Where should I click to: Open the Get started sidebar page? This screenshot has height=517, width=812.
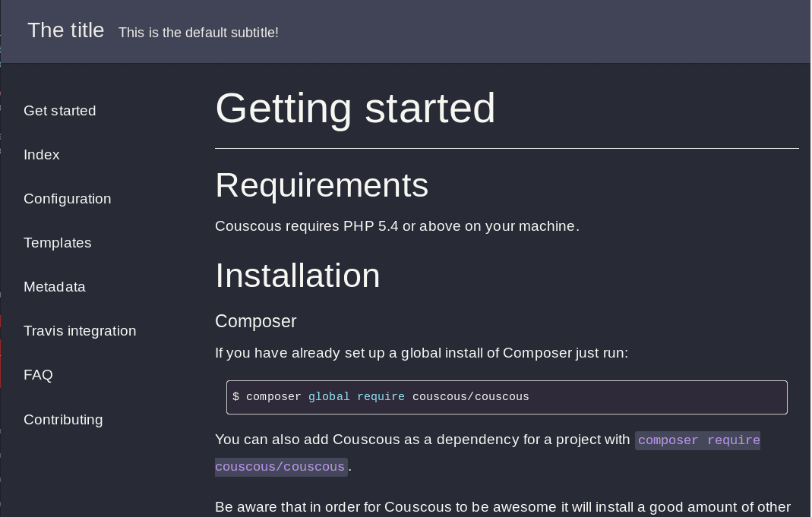click(x=60, y=111)
